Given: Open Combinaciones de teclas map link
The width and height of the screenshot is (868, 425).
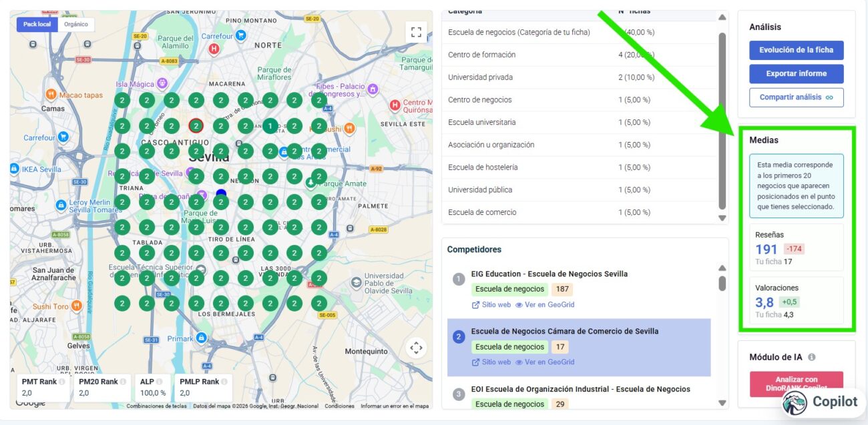Looking at the screenshot, I should click(x=156, y=406).
